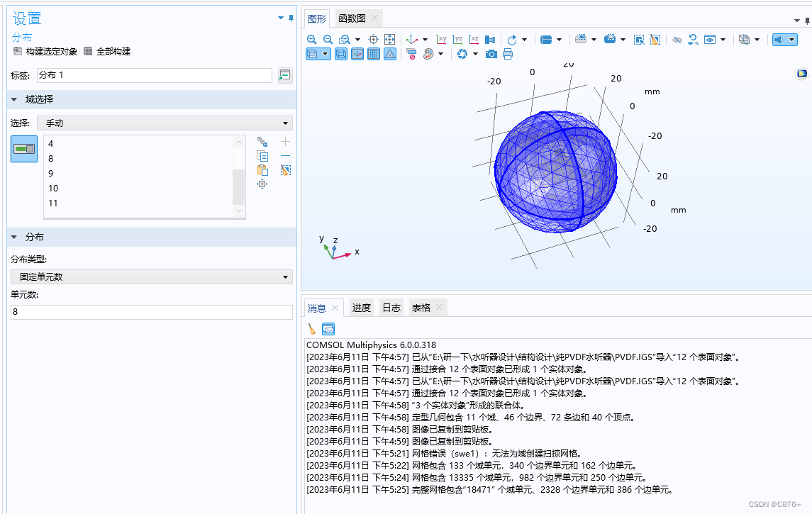Zoom out of the graphics view

[328, 39]
